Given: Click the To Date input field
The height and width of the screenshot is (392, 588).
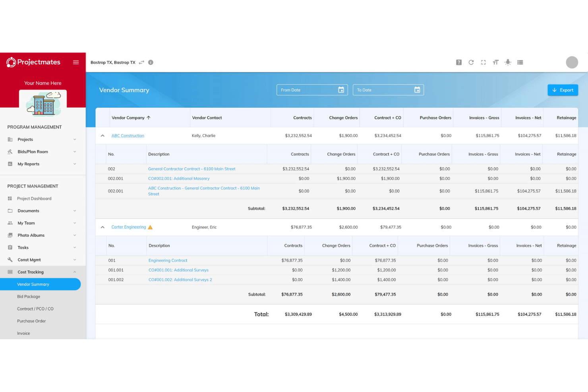Looking at the screenshot, I should point(388,90).
